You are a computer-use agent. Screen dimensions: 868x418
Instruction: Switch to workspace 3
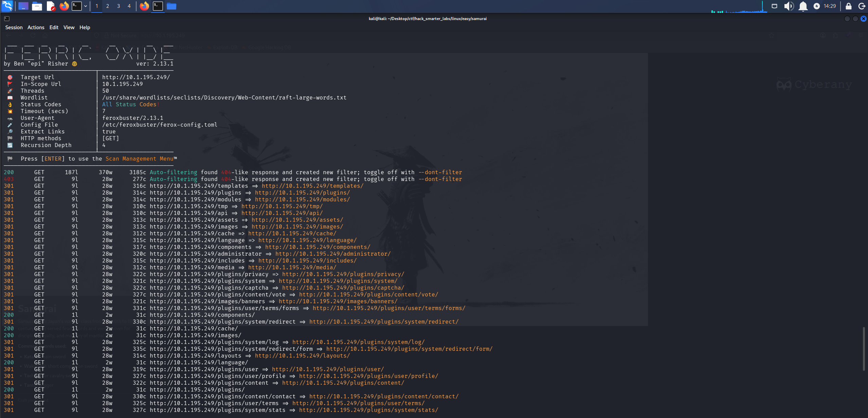click(119, 6)
